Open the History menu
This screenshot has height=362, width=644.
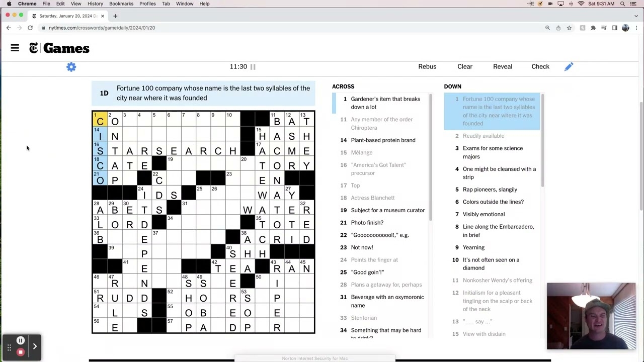tap(95, 4)
